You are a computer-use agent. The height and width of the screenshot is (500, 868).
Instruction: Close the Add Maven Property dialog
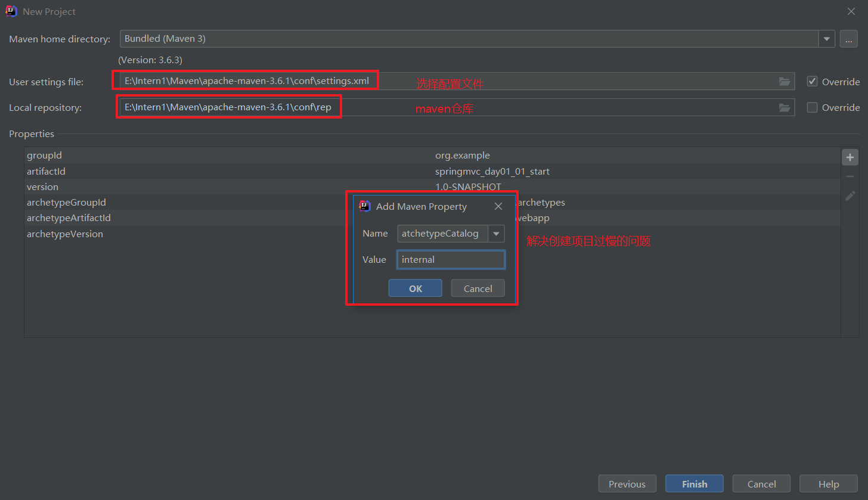click(498, 206)
